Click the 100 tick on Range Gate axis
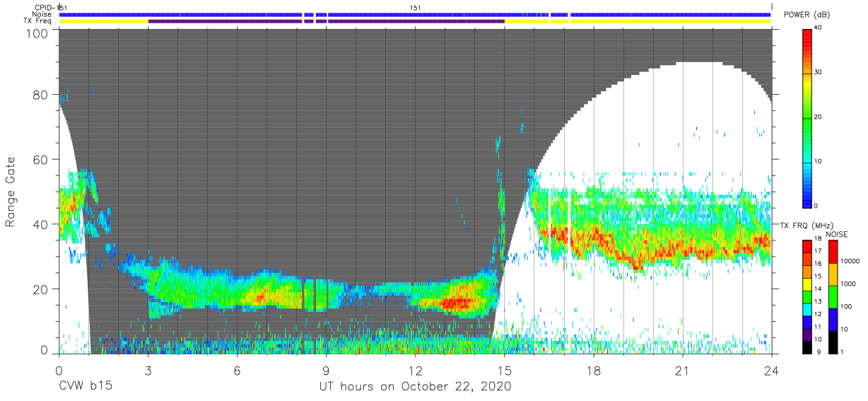 37,33
